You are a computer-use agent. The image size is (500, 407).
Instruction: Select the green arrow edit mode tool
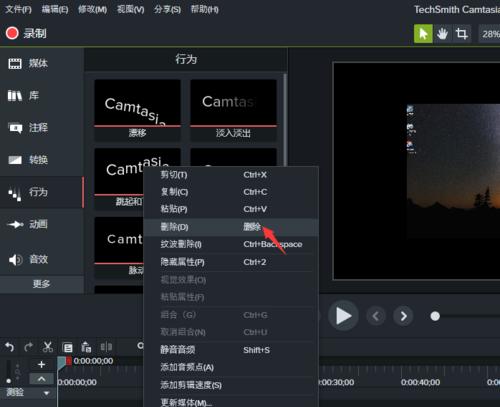coord(423,34)
